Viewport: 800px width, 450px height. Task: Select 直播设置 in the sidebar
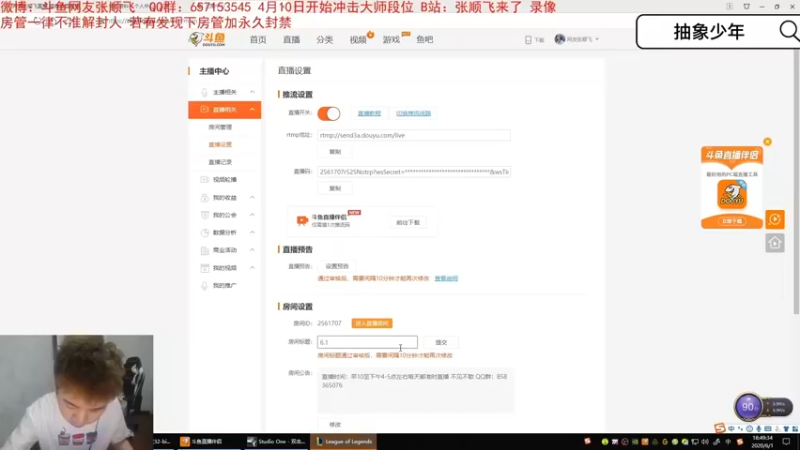[220, 144]
